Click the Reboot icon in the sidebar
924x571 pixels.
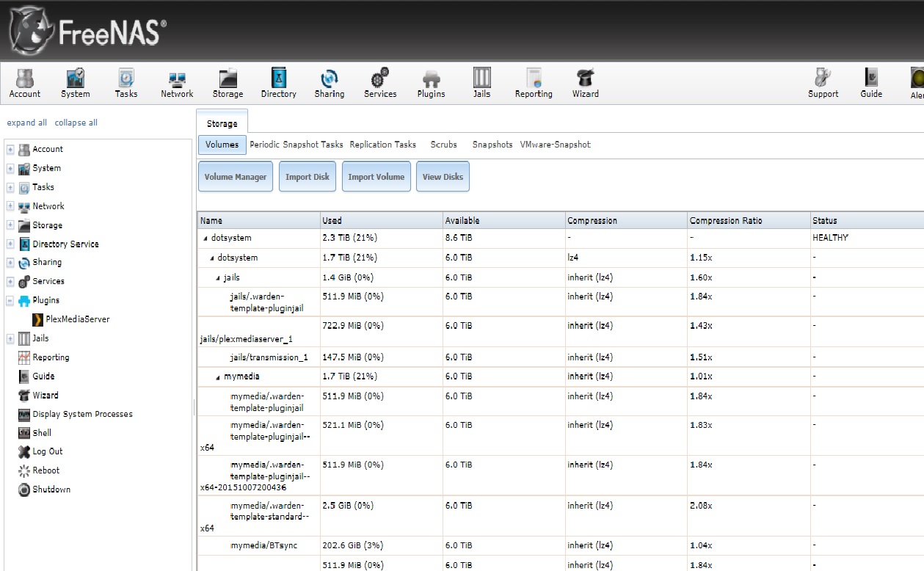pyautogui.click(x=24, y=470)
